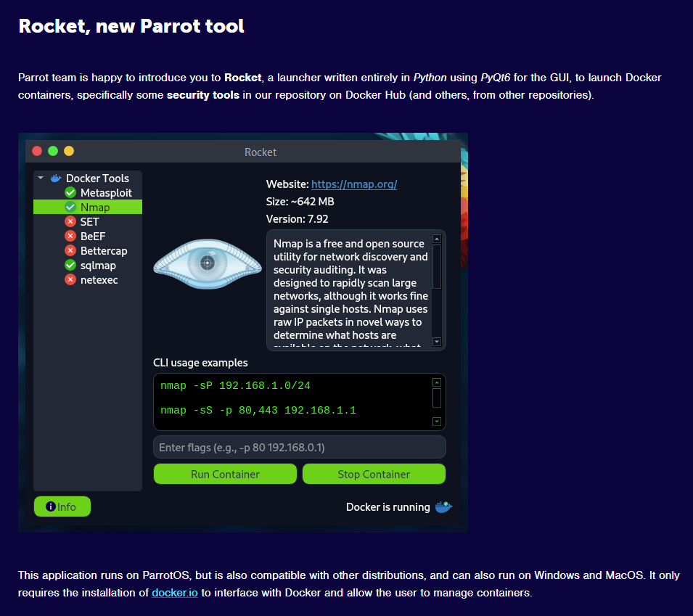Click the CLI usage examples label

(x=200, y=363)
